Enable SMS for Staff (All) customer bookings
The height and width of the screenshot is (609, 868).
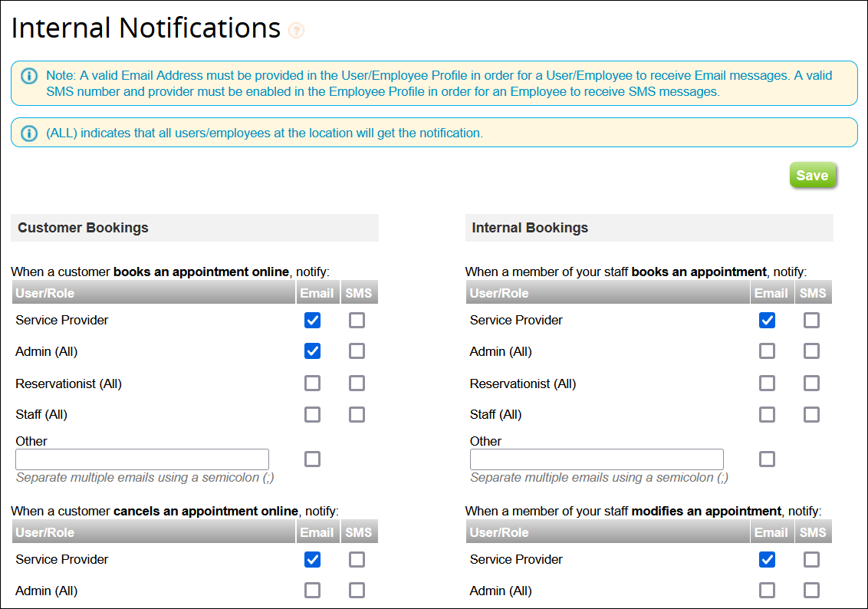(357, 414)
